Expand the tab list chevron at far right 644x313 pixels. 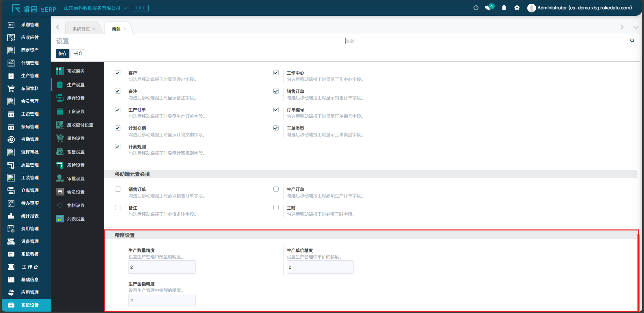(635, 28)
